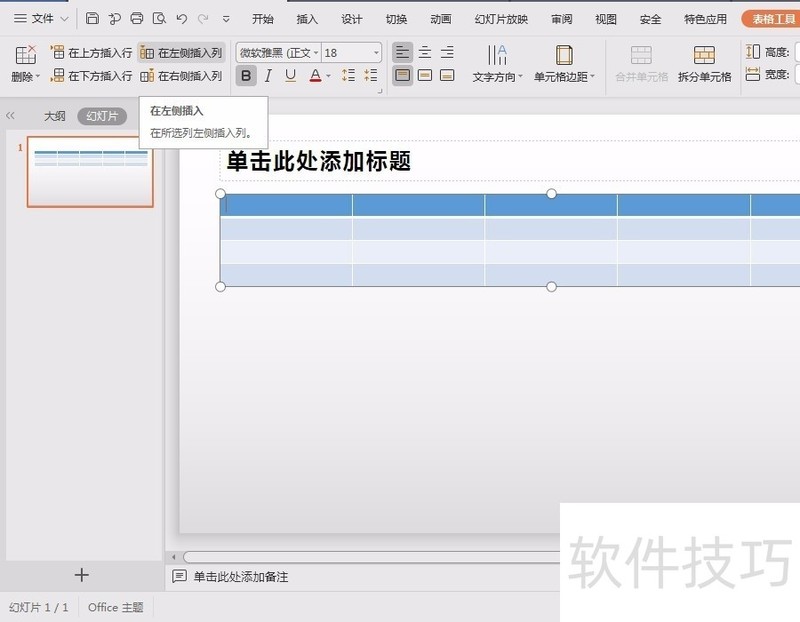Click notes area 单击此处添加备注
Image resolution: width=800 pixels, height=622 pixels.
tap(241, 577)
